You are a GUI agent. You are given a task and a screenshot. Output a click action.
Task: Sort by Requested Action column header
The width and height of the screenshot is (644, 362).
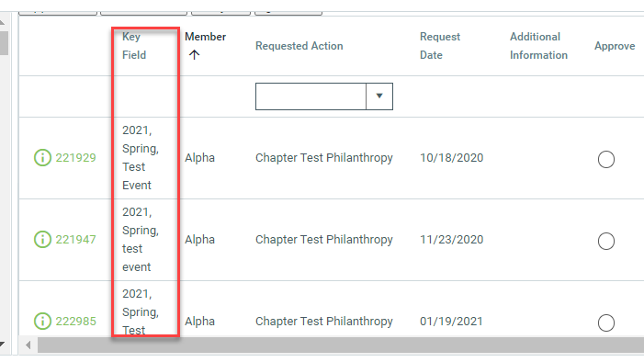(x=299, y=46)
